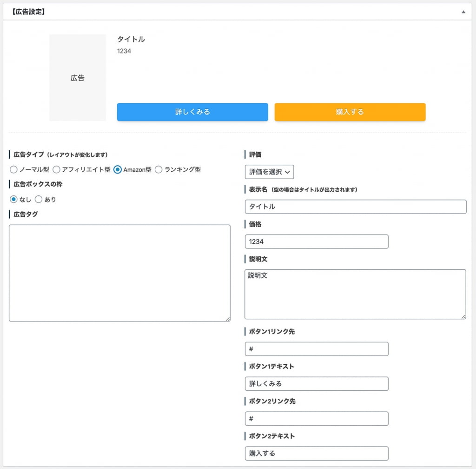Choose あり for the ad box border
The image size is (476, 469).
38,199
